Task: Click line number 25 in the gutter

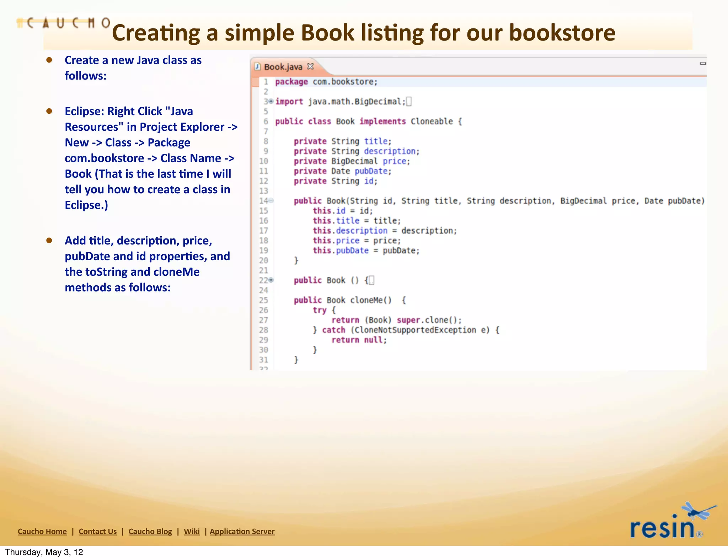Action: [263, 300]
